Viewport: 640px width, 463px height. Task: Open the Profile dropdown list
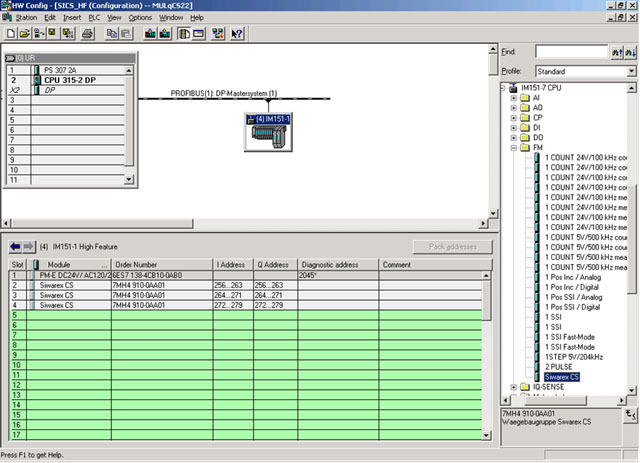(631, 72)
